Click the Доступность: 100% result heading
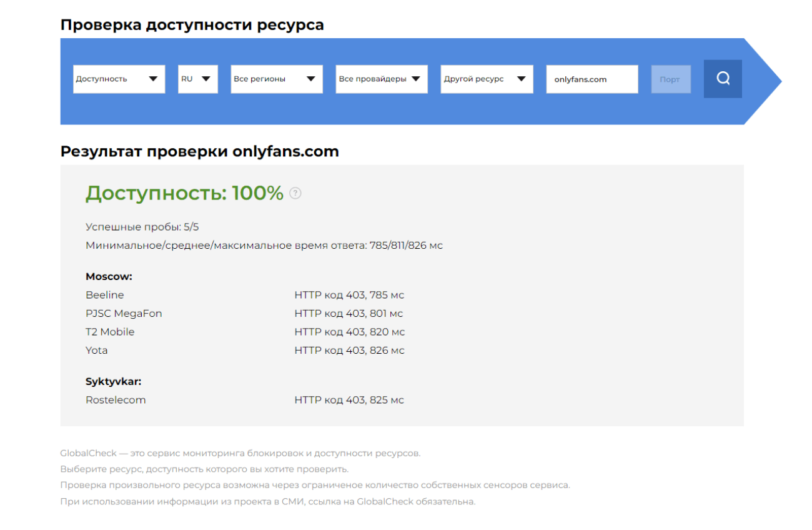 pyautogui.click(x=183, y=192)
